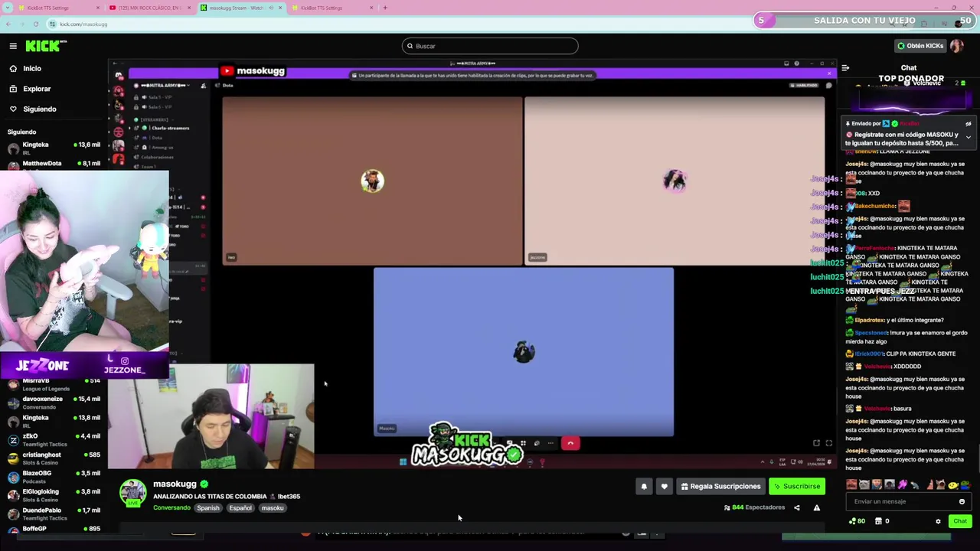The width and height of the screenshot is (980, 551).
Task: Click the 844 Espectadores viewer count
Action: click(x=754, y=507)
